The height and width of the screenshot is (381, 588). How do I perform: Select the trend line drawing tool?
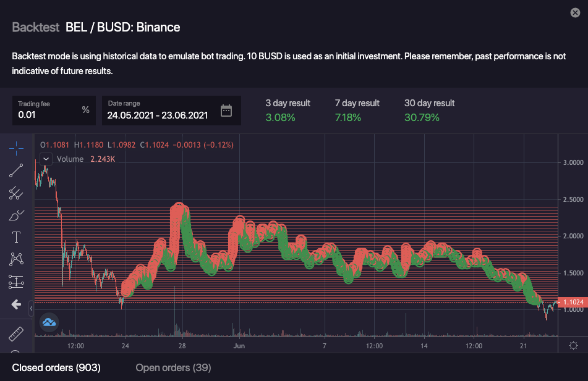16,171
